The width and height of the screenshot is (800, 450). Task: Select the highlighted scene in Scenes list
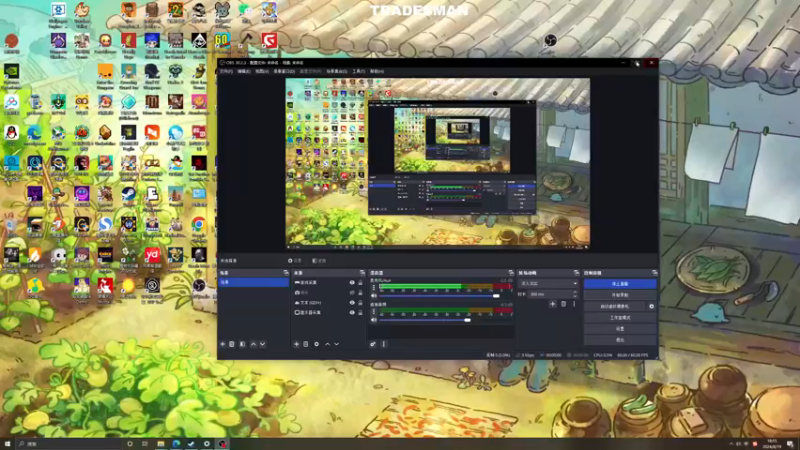pos(254,282)
